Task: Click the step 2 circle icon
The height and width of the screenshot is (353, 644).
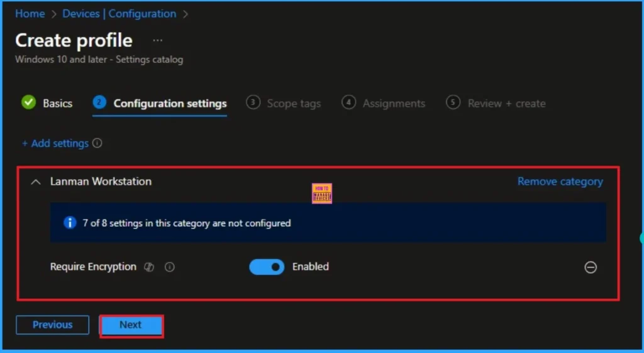Action: [99, 102]
